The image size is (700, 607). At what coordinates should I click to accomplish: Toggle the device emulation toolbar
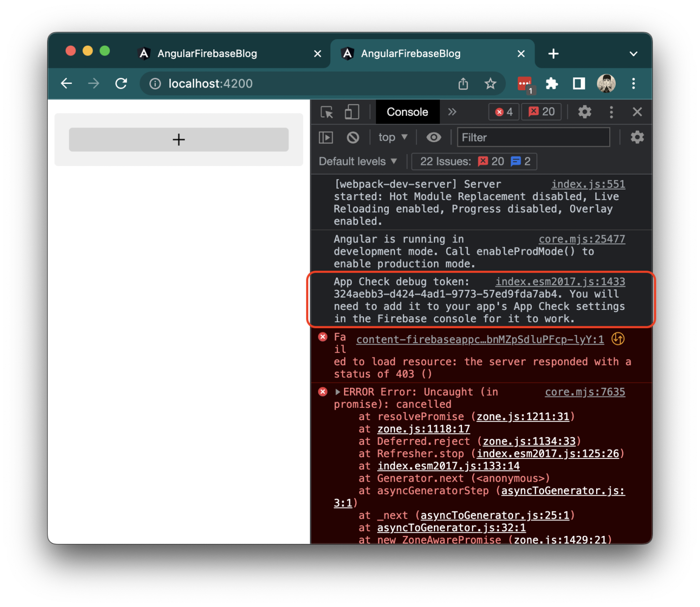(351, 112)
